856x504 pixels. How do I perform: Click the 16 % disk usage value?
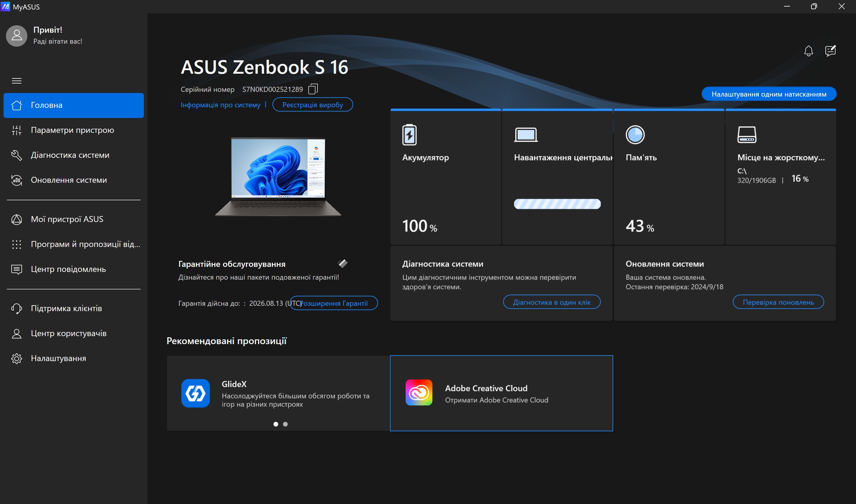pos(800,179)
